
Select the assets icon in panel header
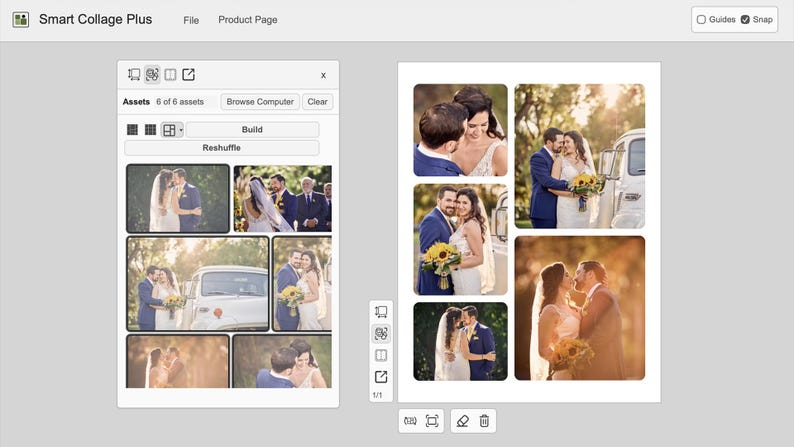tap(152, 74)
